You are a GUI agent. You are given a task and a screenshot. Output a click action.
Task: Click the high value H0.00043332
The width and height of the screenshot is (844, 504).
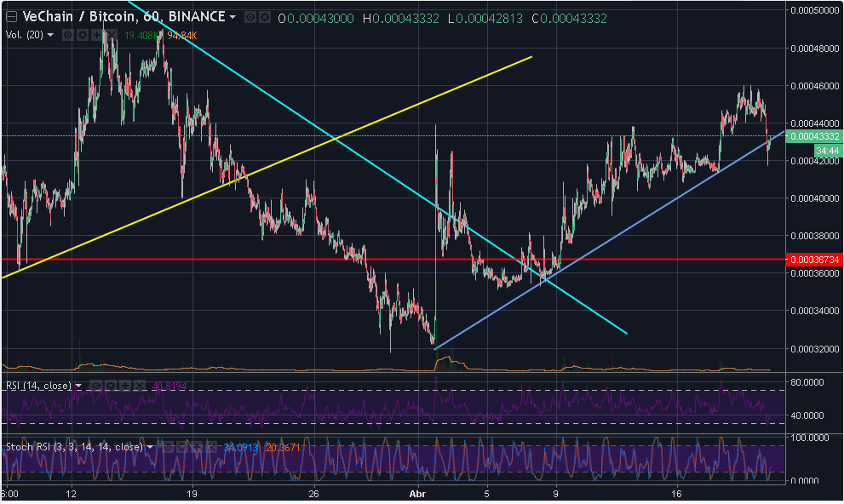pos(401,19)
